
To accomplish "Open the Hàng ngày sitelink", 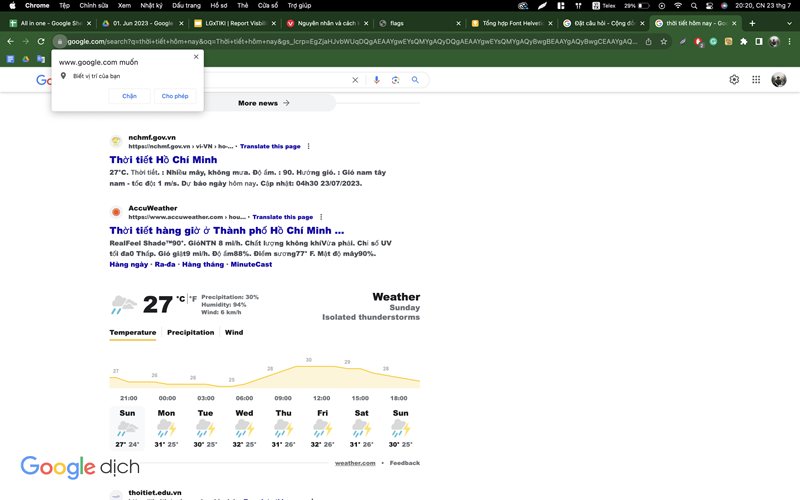I will [x=129, y=264].
